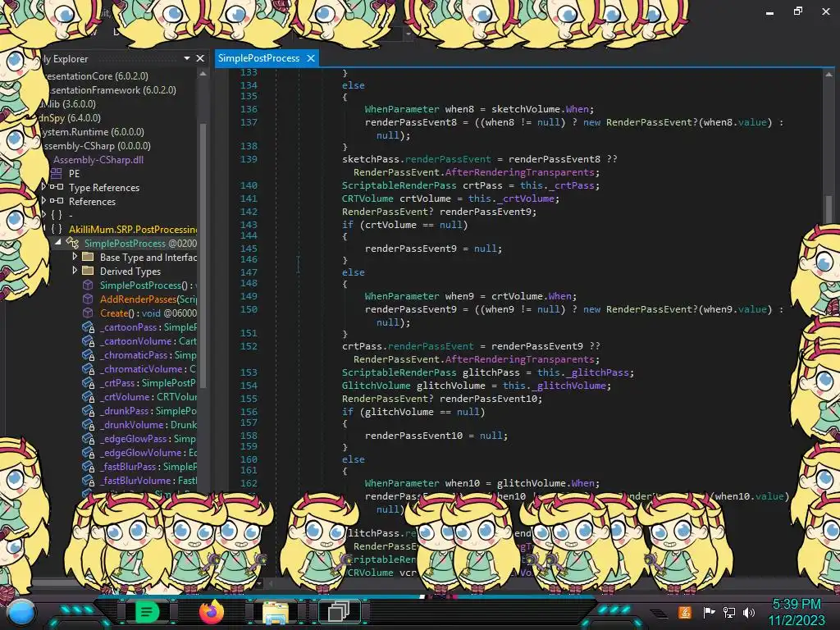Click the Base Type and Interfaces folder icon
The width and height of the screenshot is (840, 630).
pyautogui.click(x=88, y=257)
